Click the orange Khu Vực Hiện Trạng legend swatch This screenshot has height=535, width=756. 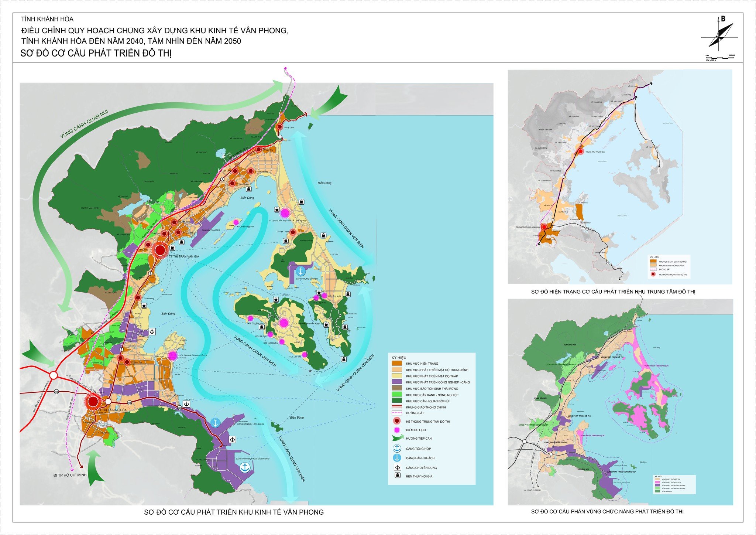tap(397, 363)
